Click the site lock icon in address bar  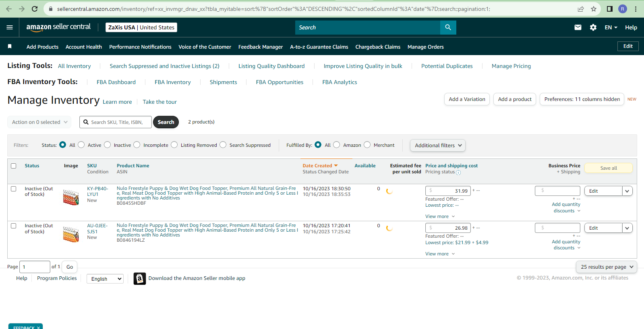tap(50, 9)
